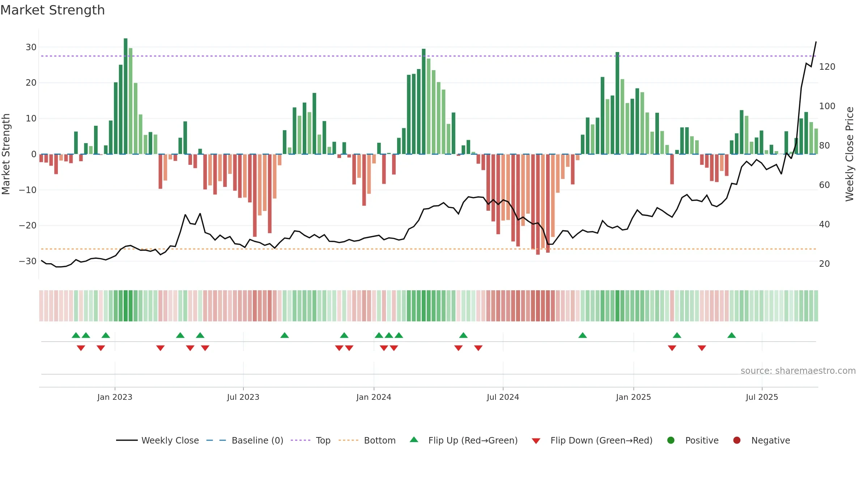The image size is (868, 488).
Task: Select the tallest green bar near Jan 2023
Action: point(125,96)
